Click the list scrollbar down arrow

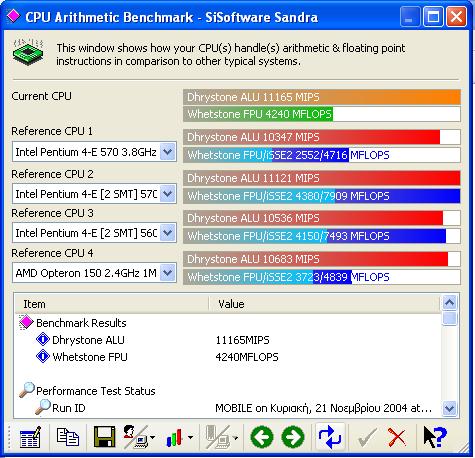point(450,408)
